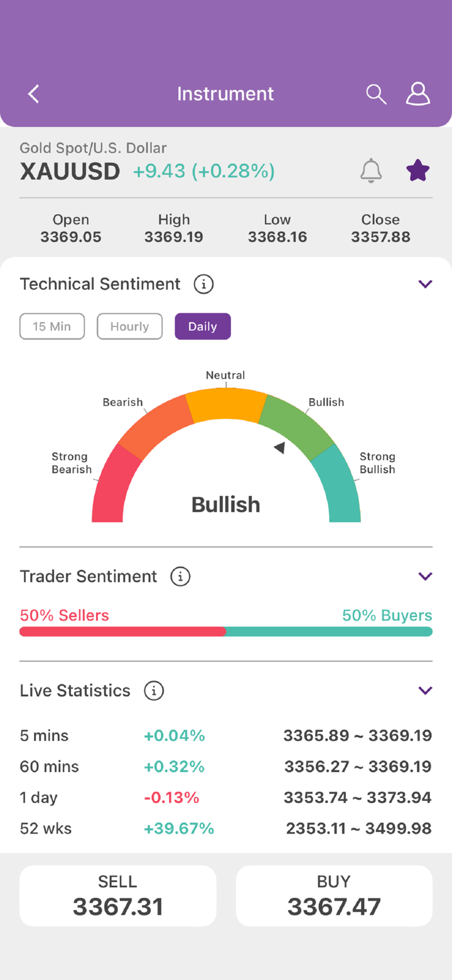Click the Trader Sentiment info icon
452x980 pixels.
click(x=180, y=576)
